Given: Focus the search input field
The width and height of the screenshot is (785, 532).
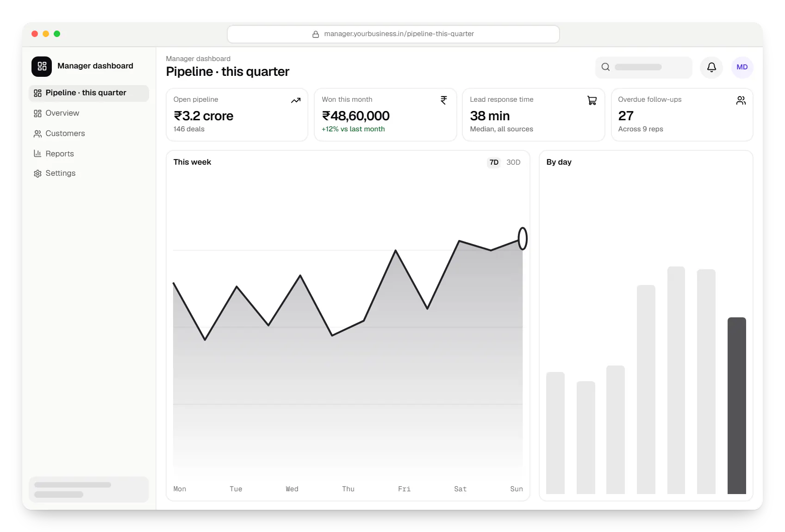Looking at the screenshot, I should pos(644,68).
